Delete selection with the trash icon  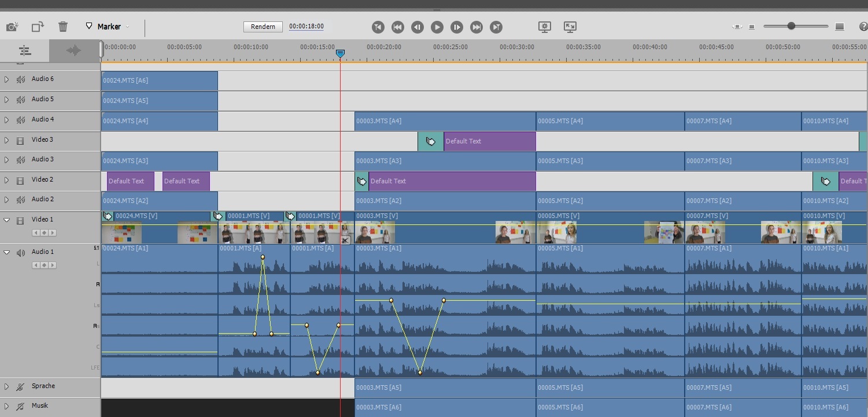63,27
